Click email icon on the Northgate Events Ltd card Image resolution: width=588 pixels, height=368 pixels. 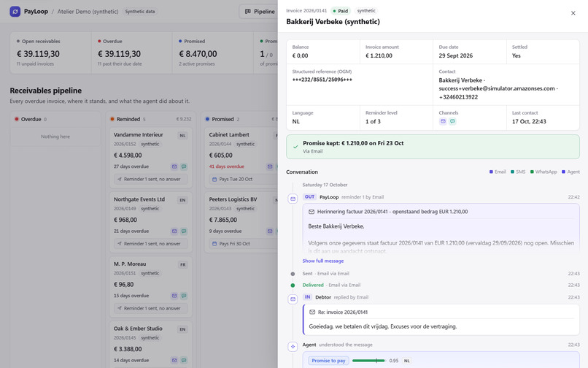pyautogui.click(x=174, y=231)
